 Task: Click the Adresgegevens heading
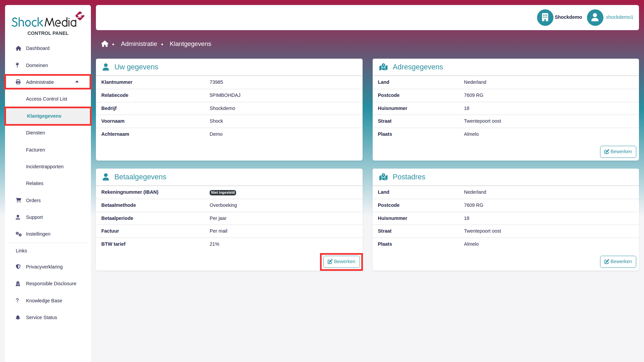(x=418, y=67)
